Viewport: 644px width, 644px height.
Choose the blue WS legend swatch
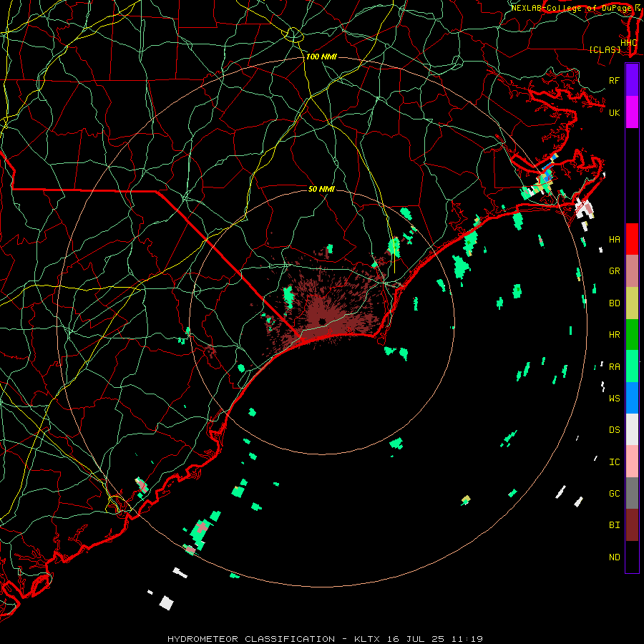[632, 398]
